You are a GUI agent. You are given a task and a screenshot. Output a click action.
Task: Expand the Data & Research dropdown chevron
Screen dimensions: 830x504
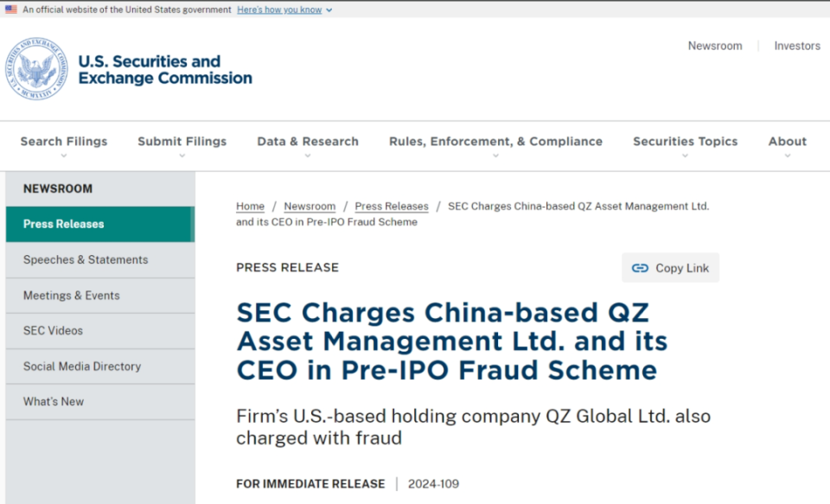(307, 156)
